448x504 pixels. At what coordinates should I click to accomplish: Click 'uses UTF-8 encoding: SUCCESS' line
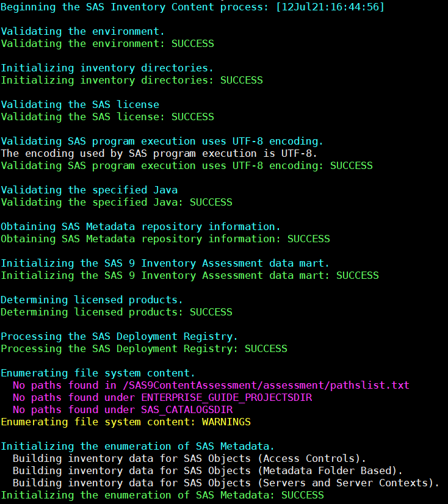pos(187,166)
